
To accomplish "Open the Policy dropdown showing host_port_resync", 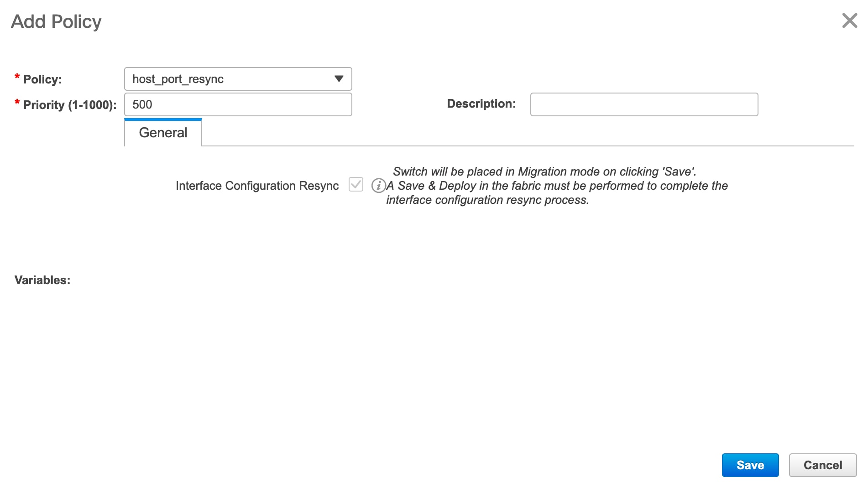I will click(238, 79).
